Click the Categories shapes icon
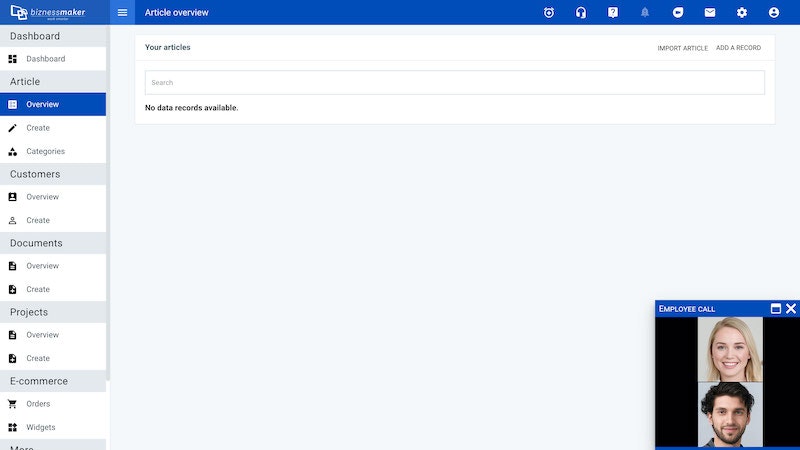The height and width of the screenshot is (450, 800). (x=13, y=151)
